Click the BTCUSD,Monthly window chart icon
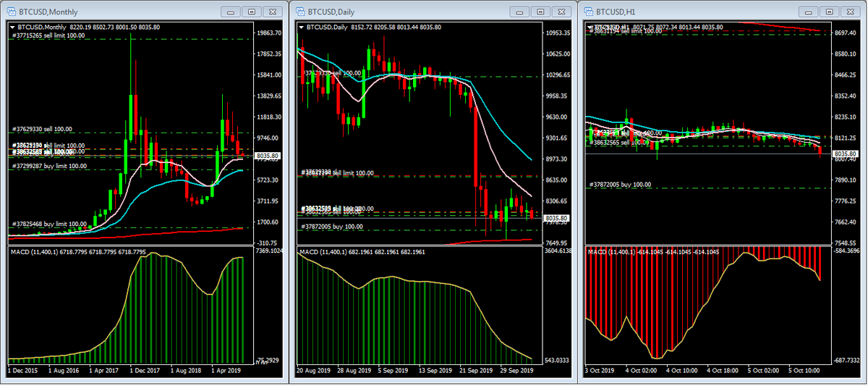This screenshot has height=386, width=868. (11, 12)
